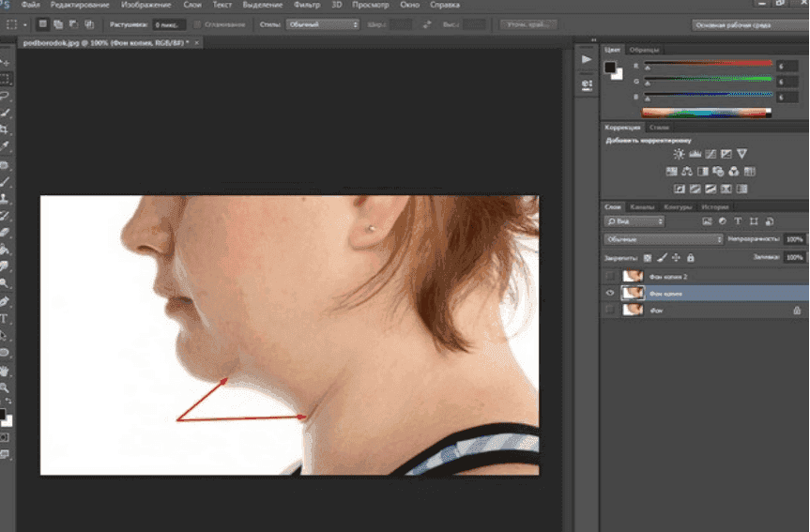Select the Zoom tool in the toolbar
The image size is (810, 532).
(6, 387)
